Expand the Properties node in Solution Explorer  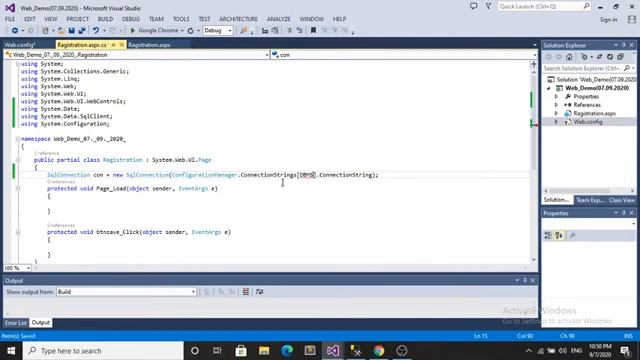[556, 97]
